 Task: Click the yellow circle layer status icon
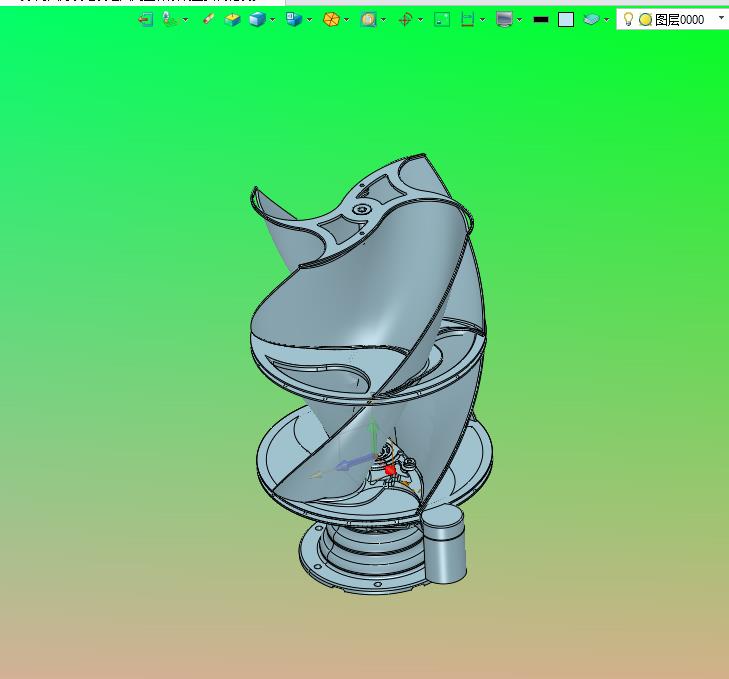645,20
